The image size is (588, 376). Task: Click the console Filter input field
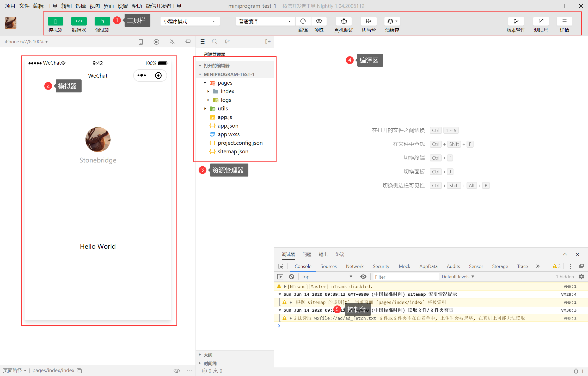click(406, 277)
